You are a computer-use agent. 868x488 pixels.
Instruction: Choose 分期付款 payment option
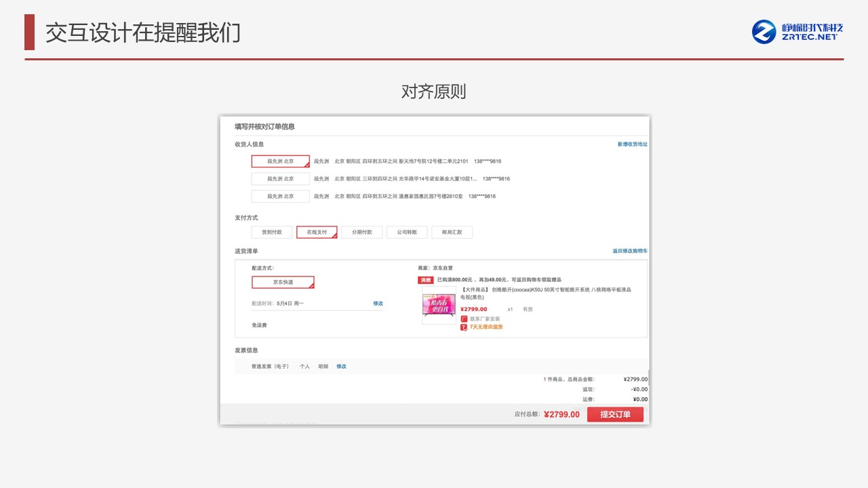tap(361, 232)
